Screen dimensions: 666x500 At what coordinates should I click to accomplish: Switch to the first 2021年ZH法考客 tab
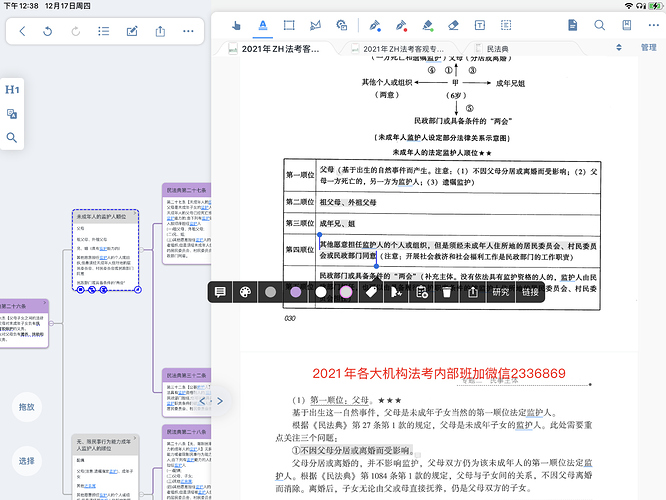(274, 49)
